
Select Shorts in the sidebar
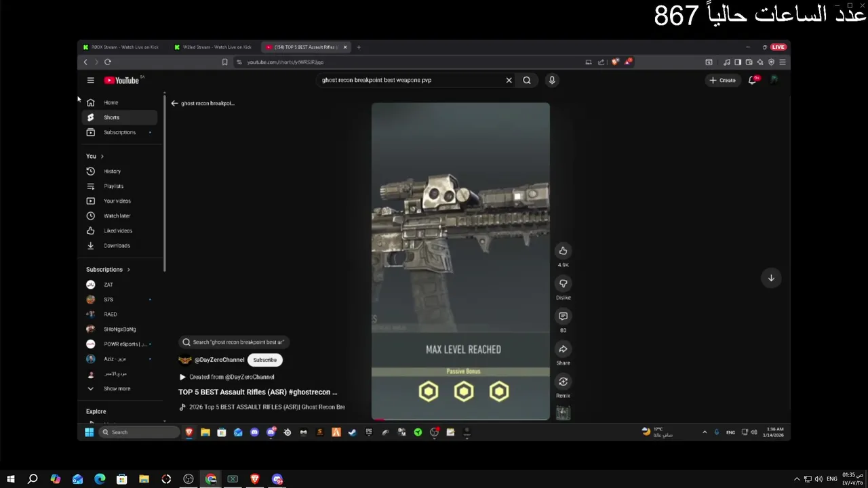(x=119, y=117)
